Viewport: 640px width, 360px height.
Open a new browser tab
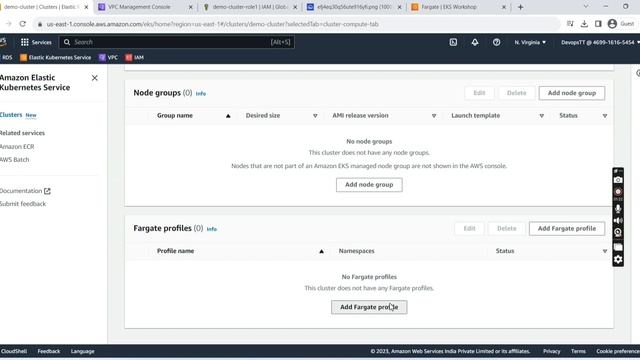(x=520, y=7)
